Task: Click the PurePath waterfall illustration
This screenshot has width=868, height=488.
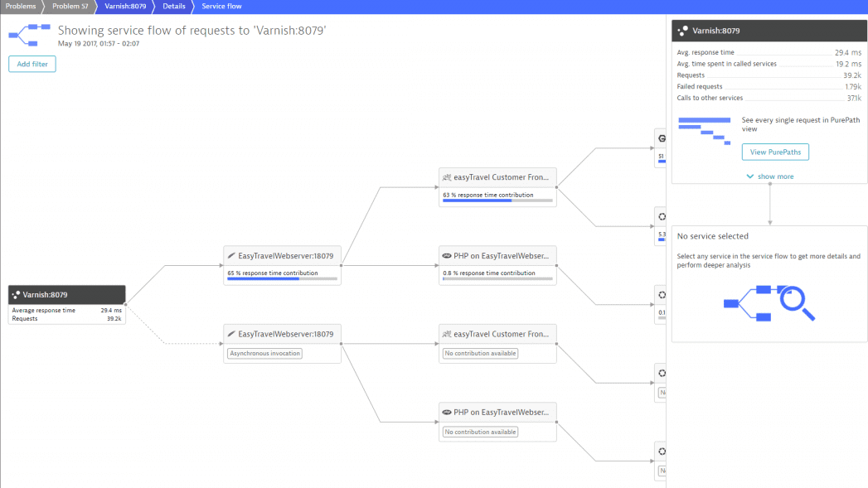Action: (705, 131)
